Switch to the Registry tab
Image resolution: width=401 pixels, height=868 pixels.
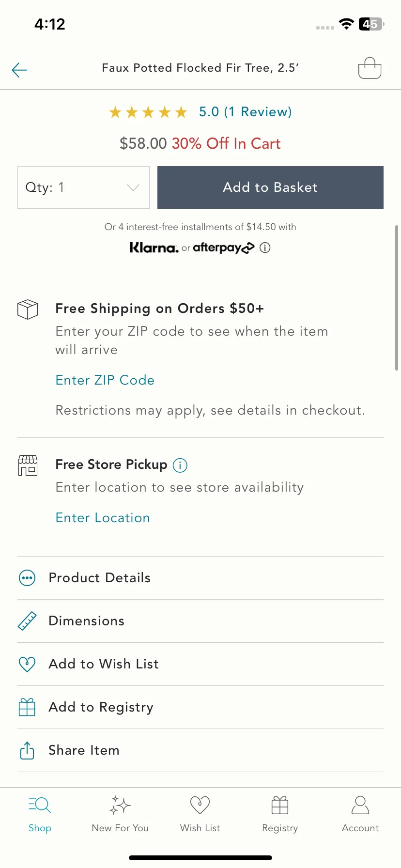tap(280, 814)
